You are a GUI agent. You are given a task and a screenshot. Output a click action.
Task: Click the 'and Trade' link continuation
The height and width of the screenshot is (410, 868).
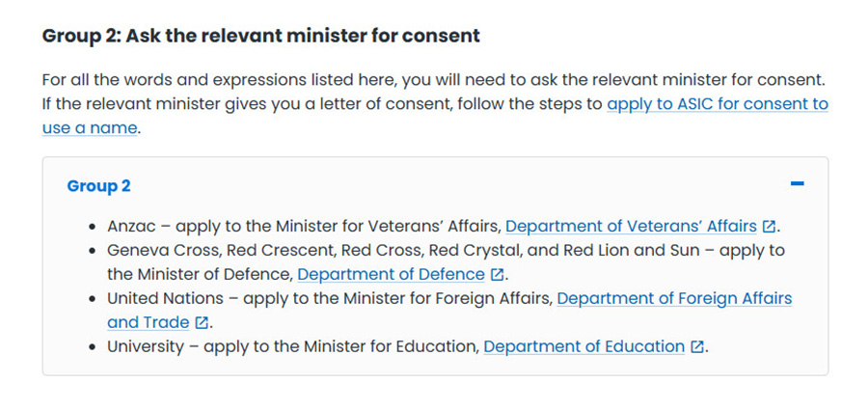[x=149, y=322]
